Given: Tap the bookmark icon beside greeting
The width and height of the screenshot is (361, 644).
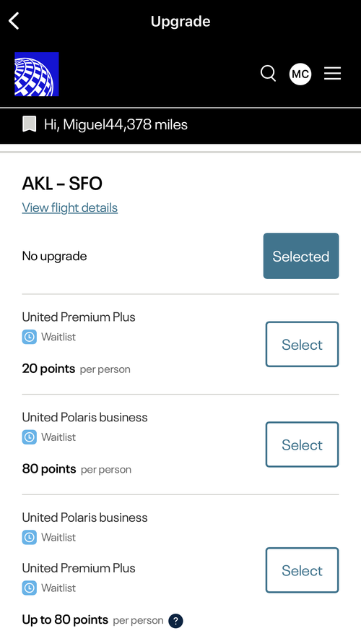Looking at the screenshot, I should coord(29,124).
